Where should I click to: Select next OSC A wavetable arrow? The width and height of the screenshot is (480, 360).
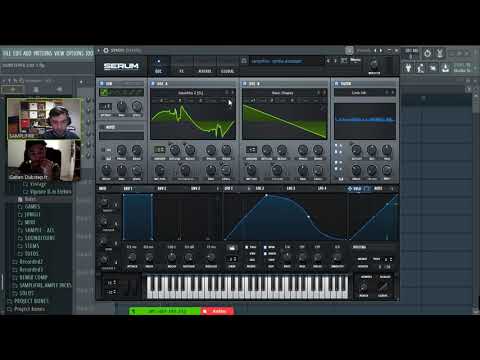pyautogui.click(x=233, y=92)
